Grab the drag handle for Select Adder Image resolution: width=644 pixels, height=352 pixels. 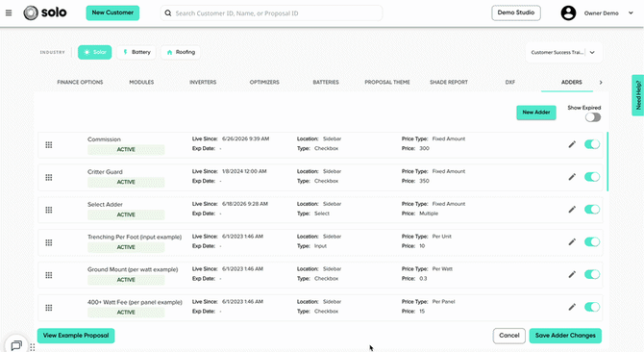48,210
